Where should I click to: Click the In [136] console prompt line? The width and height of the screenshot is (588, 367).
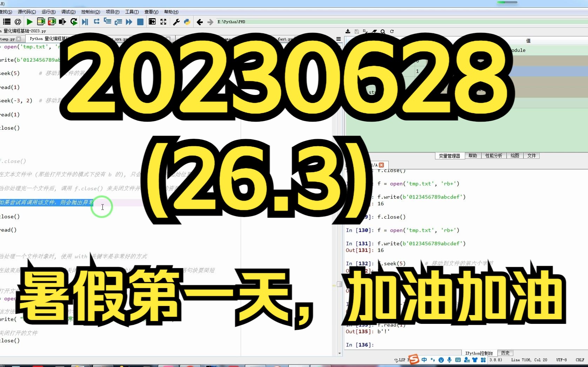[x=360, y=345]
